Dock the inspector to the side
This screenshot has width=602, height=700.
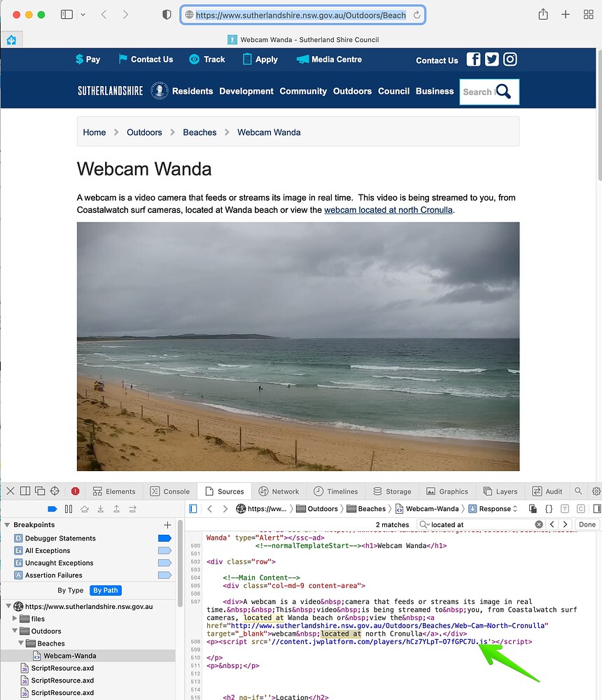point(25,491)
